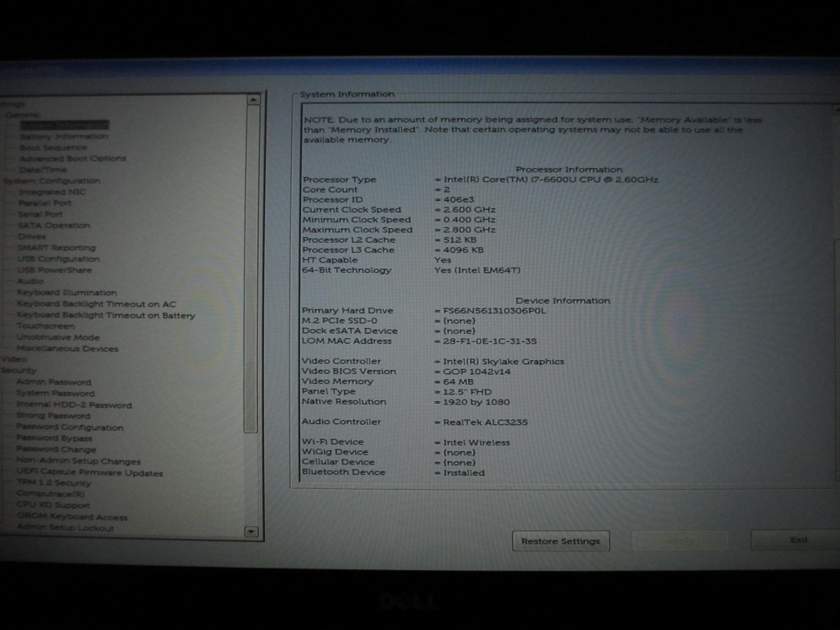Select Parallel Port
This screenshot has width=840, height=630.
point(44,203)
